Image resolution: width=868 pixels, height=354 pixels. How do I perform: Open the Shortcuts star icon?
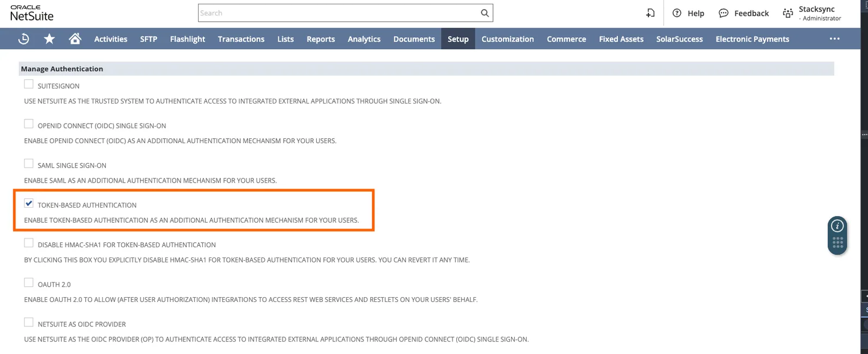click(49, 38)
